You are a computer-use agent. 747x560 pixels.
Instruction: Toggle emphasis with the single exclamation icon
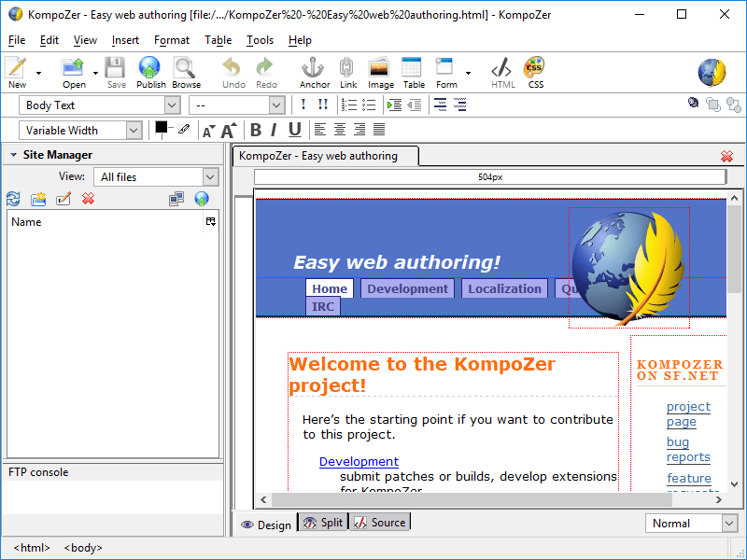[x=303, y=105]
